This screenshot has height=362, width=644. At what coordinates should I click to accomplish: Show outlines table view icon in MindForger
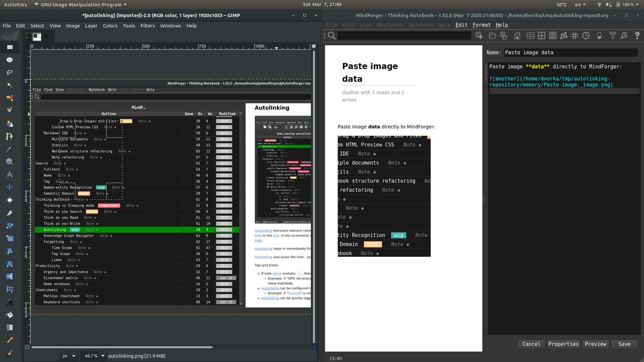click(530, 36)
